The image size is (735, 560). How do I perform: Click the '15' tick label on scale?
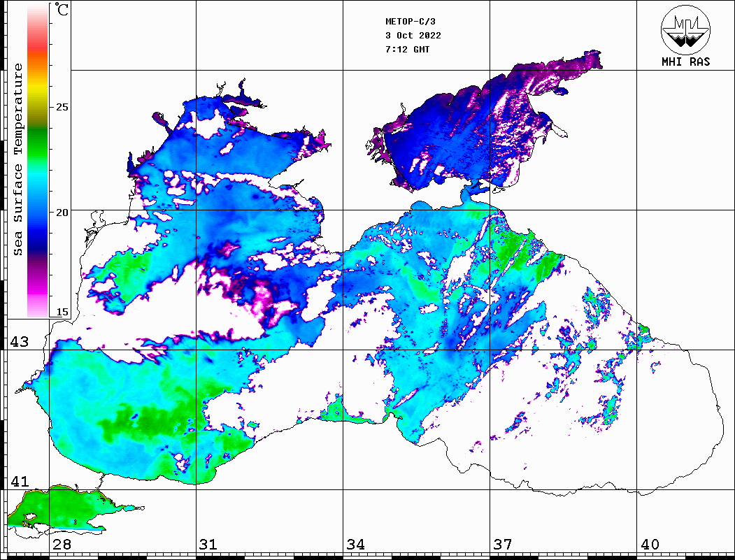[x=62, y=312]
